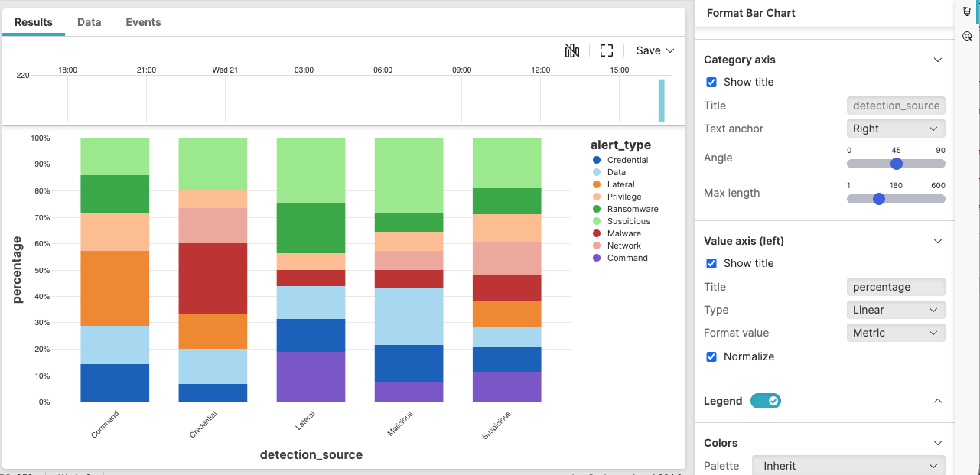980x475 pixels.
Task: Open the Palette dropdown under Colors
Action: [848, 465]
